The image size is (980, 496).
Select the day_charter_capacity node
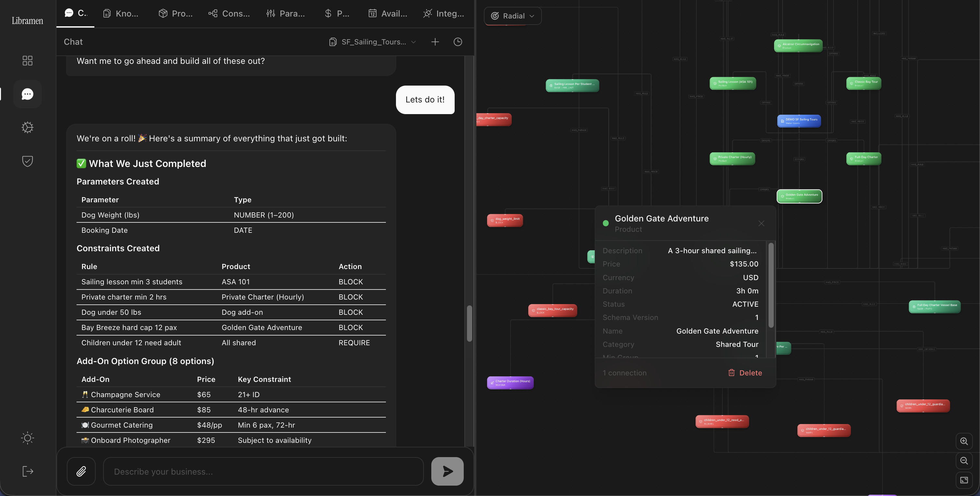pos(494,119)
